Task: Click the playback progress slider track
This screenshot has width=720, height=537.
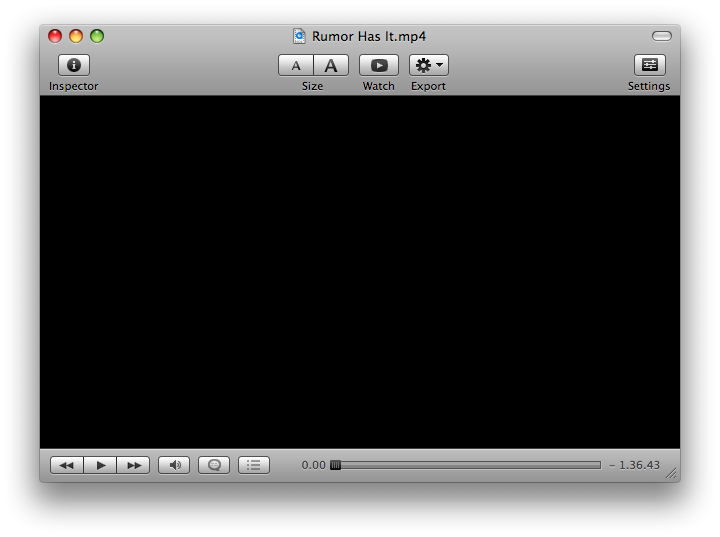Action: point(466,465)
